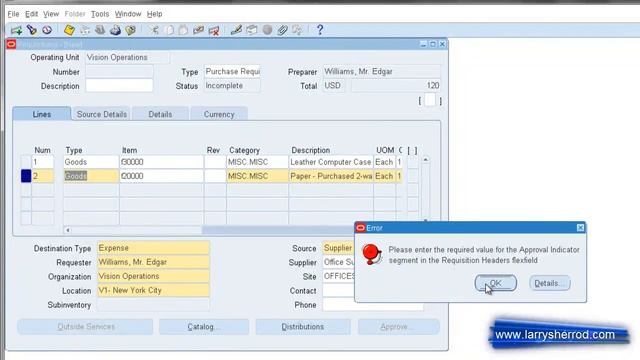The height and width of the screenshot is (360, 640).
Task: Click the Location field V1- New York City
Action: tap(153, 290)
